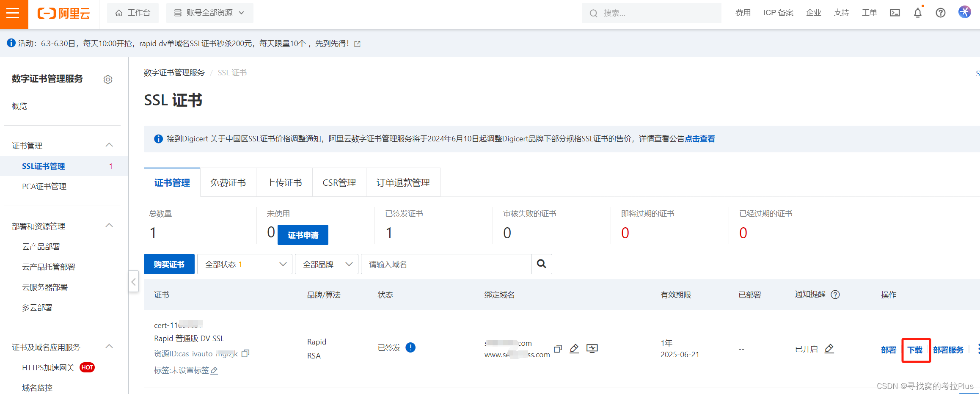The width and height of the screenshot is (980, 394).
Task: Open the 账号全部资源 dropdown
Action: click(x=209, y=13)
